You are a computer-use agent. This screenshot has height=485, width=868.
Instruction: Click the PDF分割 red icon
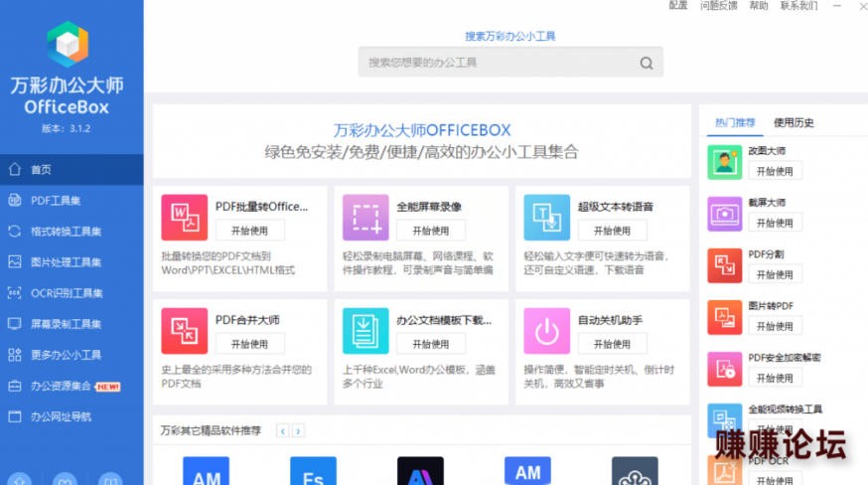tap(725, 265)
